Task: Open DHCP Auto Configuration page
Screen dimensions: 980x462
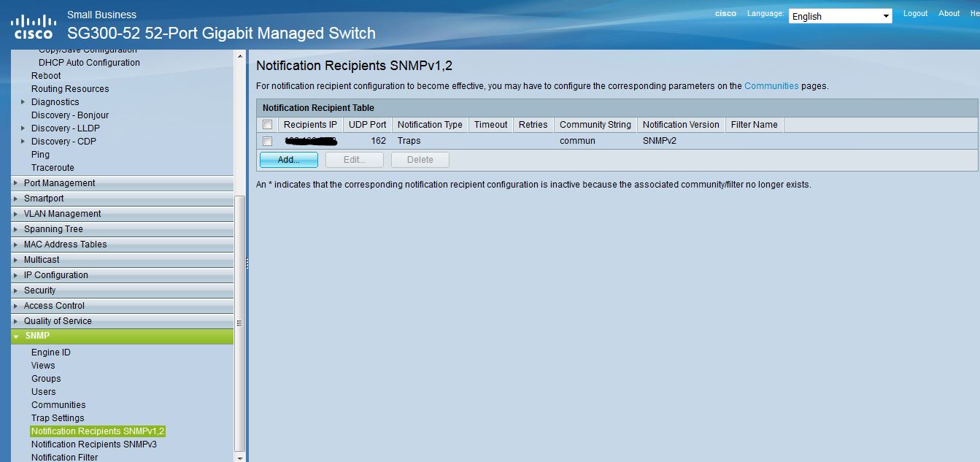Action: [x=89, y=63]
